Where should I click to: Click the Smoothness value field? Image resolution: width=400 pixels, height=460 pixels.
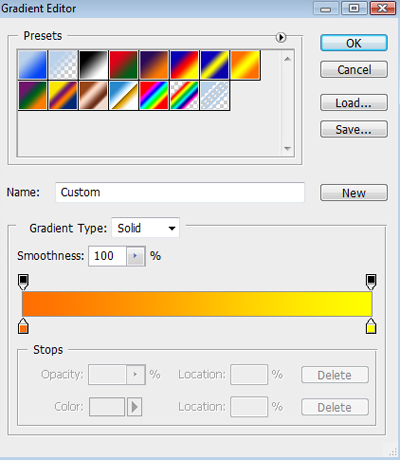(107, 256)
